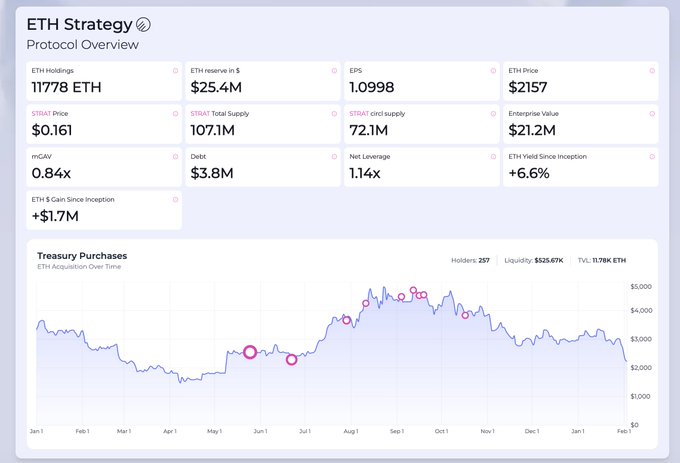Click STRAT link in Total Supply card
This screenshot has height=463, width=680.
199,114
